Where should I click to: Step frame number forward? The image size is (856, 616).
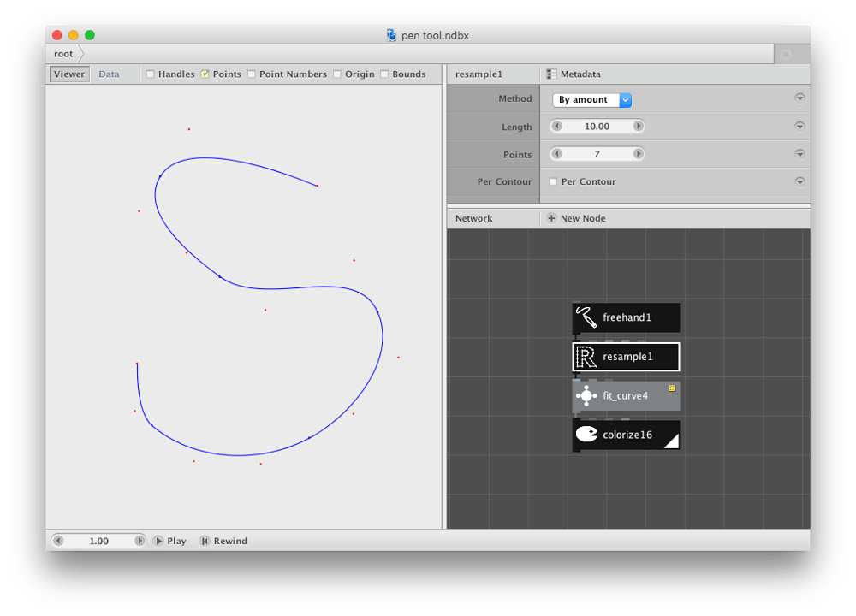pyautogui.click(x=140, y=541)
